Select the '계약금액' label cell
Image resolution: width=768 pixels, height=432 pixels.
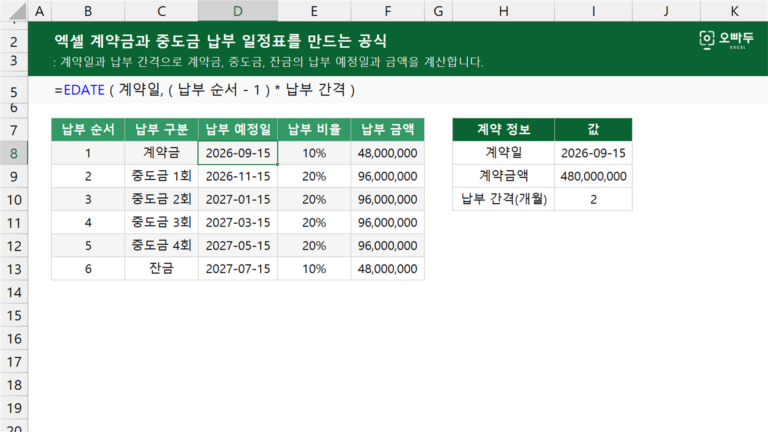click(x=504, y=176)
